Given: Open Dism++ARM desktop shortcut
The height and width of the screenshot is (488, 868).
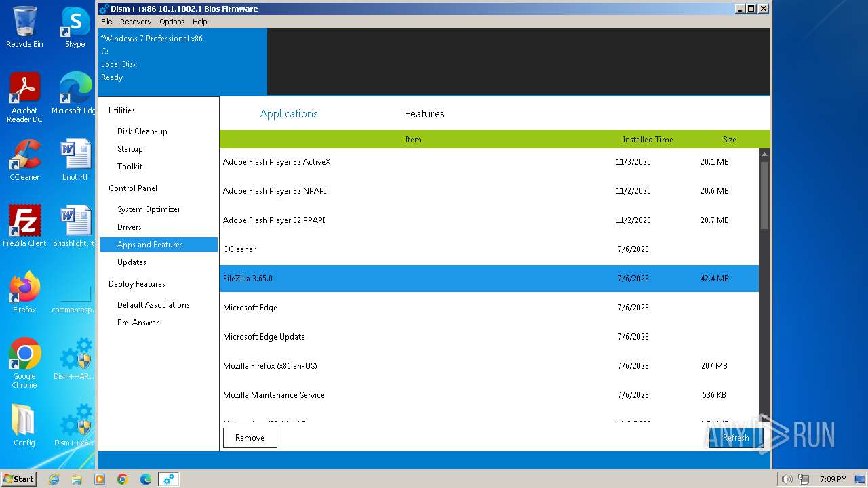Looking at the screenshot, I should [75, 359].
